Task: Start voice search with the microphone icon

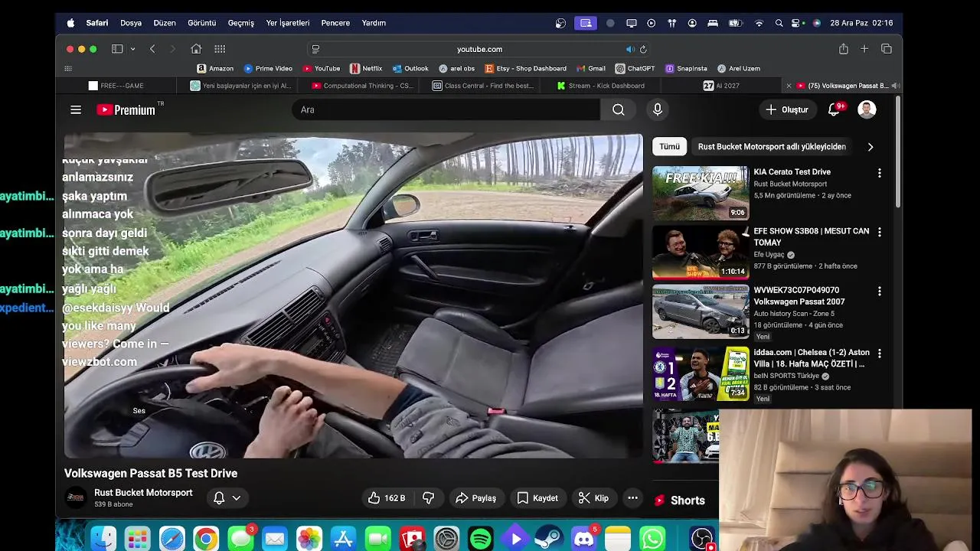Action: coord(657,109)
